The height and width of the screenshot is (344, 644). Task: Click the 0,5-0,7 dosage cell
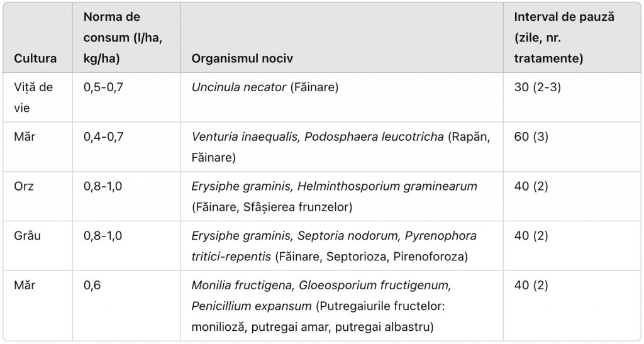[104, 87]
